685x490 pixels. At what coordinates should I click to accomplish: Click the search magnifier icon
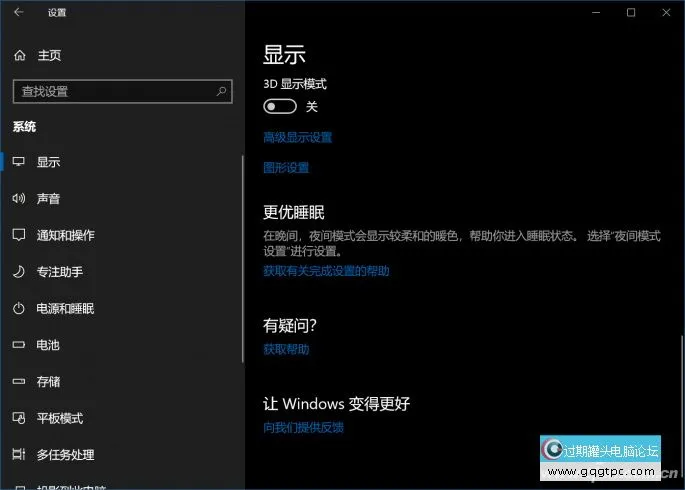[x=221, y=91]
